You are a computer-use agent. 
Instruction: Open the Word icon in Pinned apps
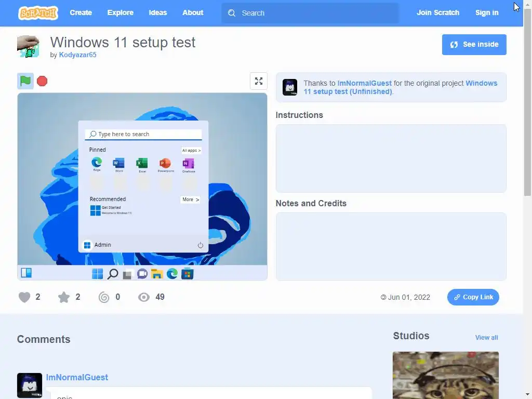pos(119,163)
